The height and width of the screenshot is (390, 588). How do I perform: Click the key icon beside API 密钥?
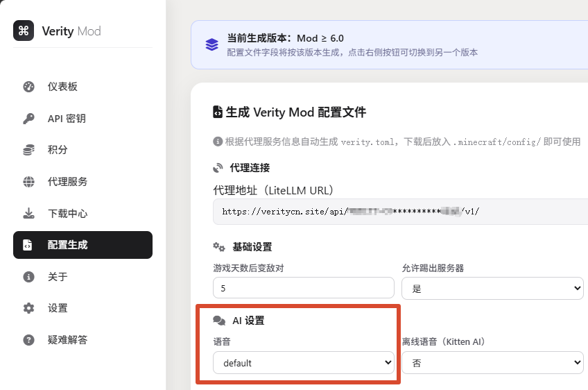tap(28, 119)
